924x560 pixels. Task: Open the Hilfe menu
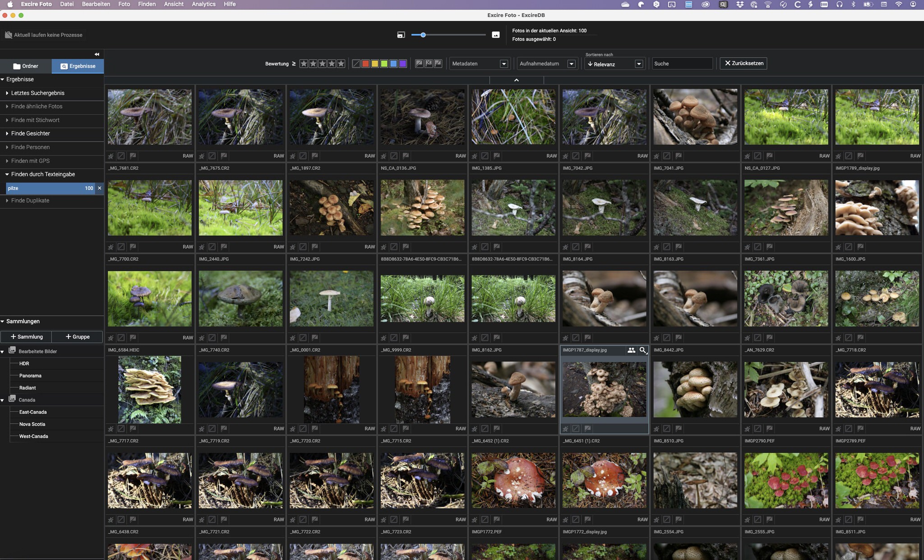coord(230,4)
